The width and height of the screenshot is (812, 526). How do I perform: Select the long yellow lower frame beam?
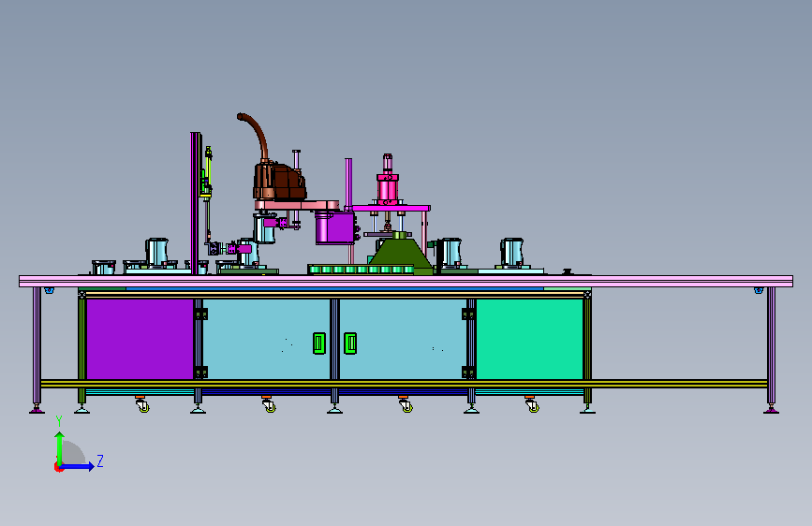click(404, 384)
